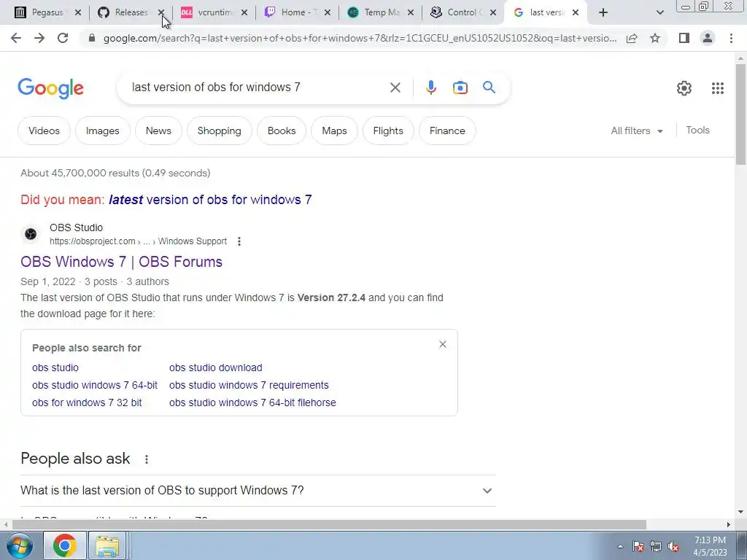Open search Tools

697,130
